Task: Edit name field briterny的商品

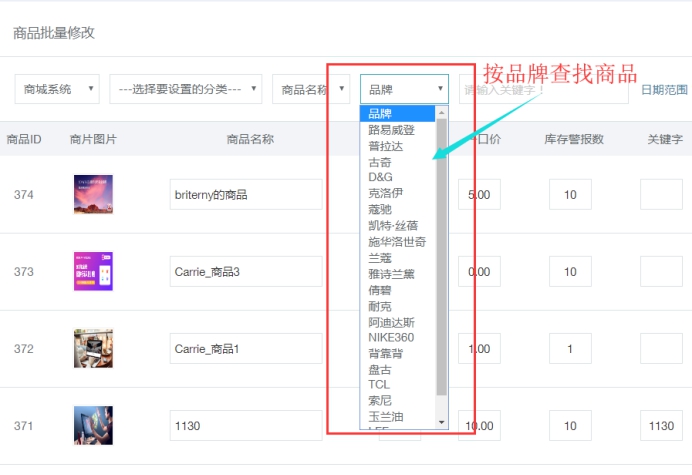Action: pyautogui.click(x=246, y=194)
